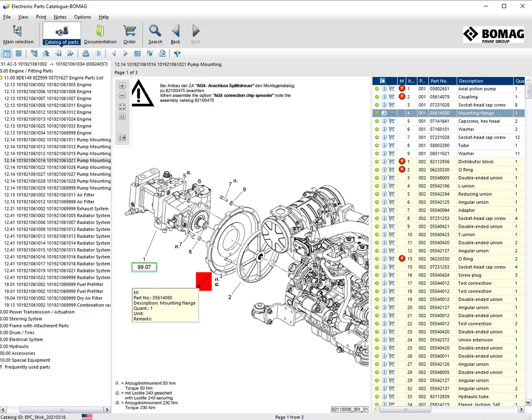
Task: Add the Axial piston pump to the cart
Action: pos(392,89)
